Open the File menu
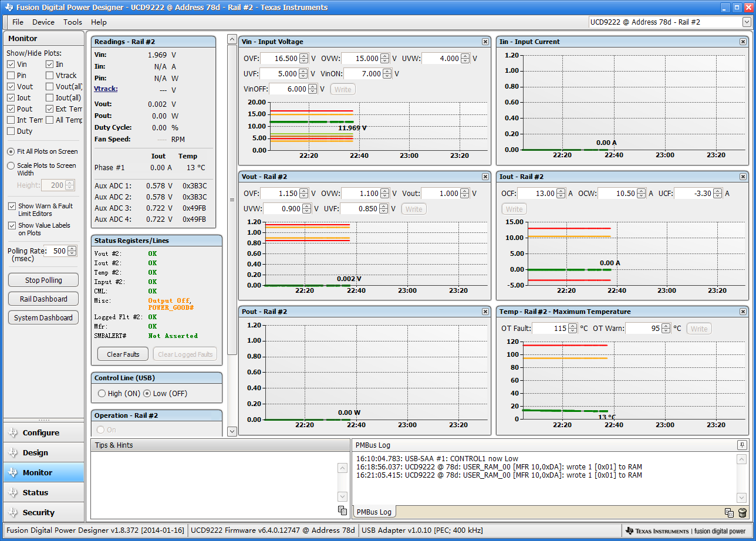Viewport: 756px width, 541px height. click(x=18, y=22)
